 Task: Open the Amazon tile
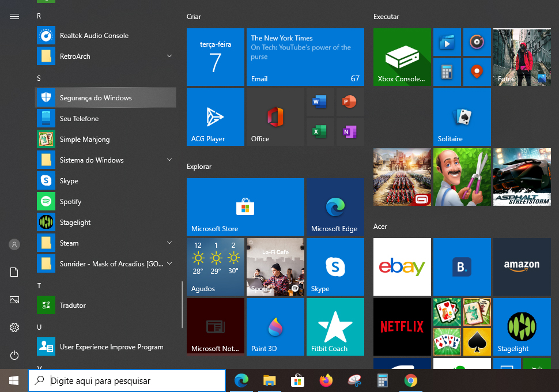pyautogui.click(x=522, y=267)
